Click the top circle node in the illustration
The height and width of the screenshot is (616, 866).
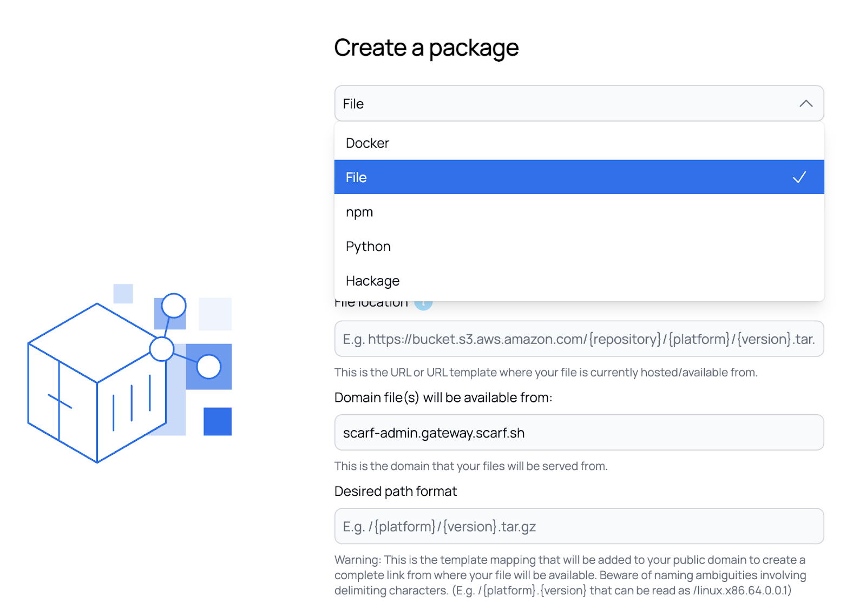[174, 306]
